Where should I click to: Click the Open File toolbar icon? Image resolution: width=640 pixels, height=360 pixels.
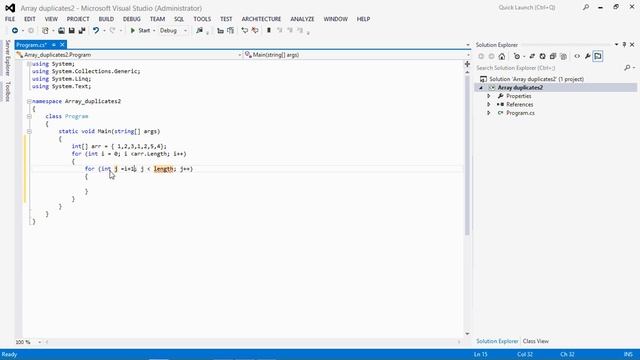point(61,31)
